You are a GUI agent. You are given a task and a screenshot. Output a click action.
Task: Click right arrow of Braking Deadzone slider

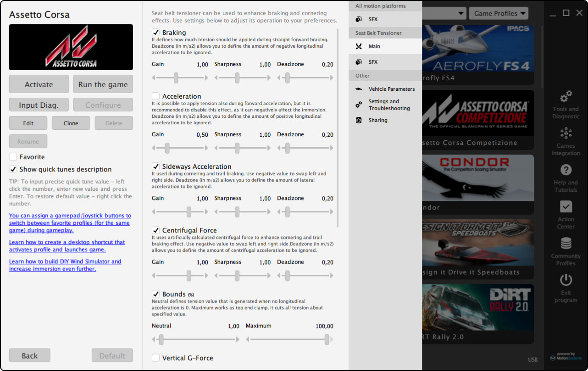332,78
